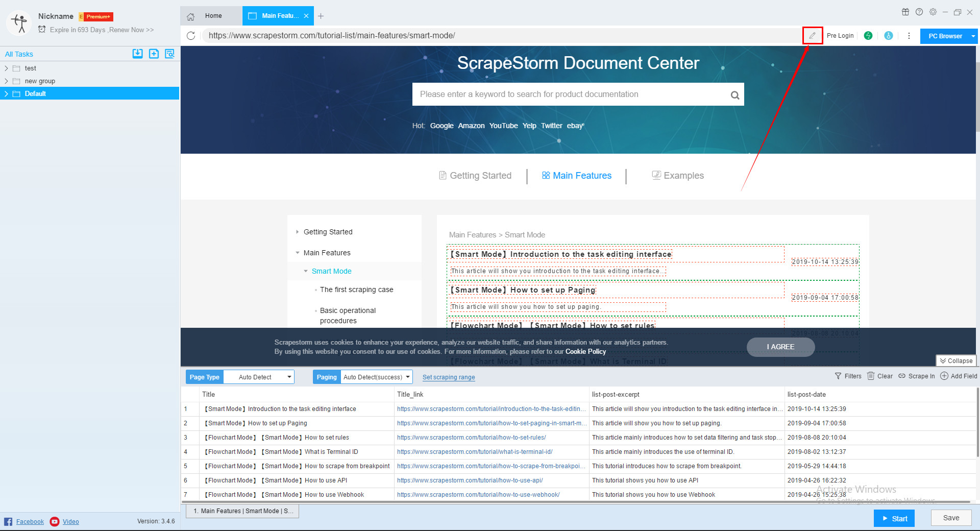Click the Facebook text link
The image size is (980, 531).
pyautogui.click(x=30, y=522)
